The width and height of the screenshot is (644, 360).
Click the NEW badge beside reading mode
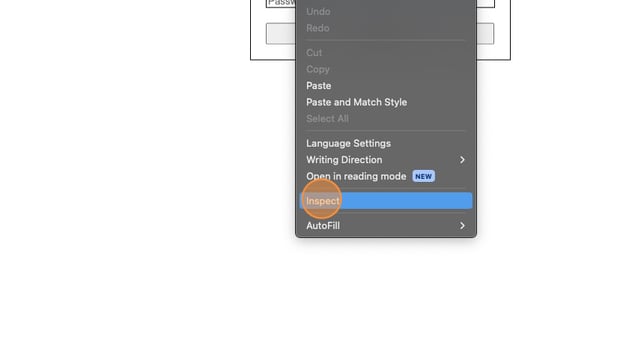pyautogui.click(x=423, y=177)
